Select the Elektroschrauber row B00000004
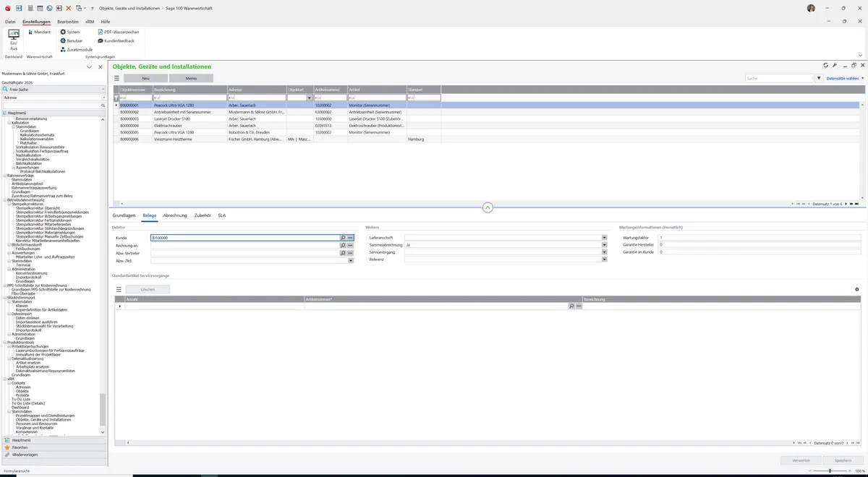868x477 pixels. click(x=488, y=126)
